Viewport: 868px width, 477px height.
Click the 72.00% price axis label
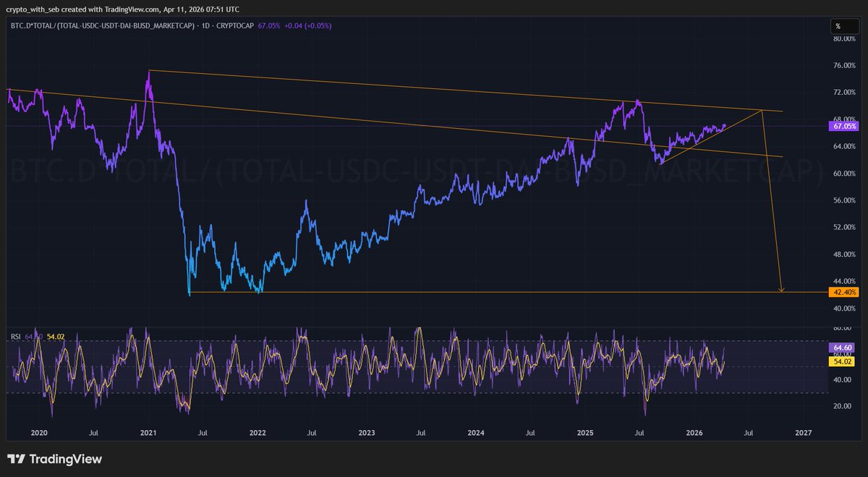click(845, 93)
